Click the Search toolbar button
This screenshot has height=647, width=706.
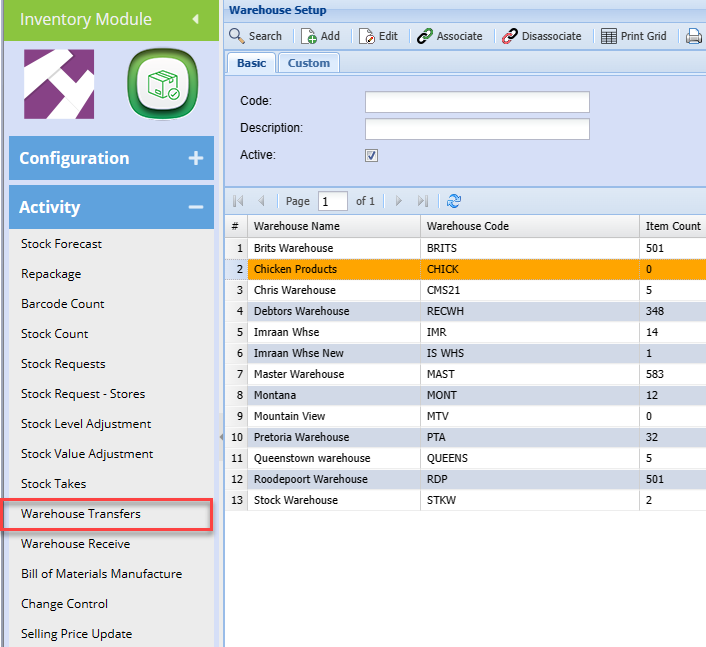[x=256, y=36]
